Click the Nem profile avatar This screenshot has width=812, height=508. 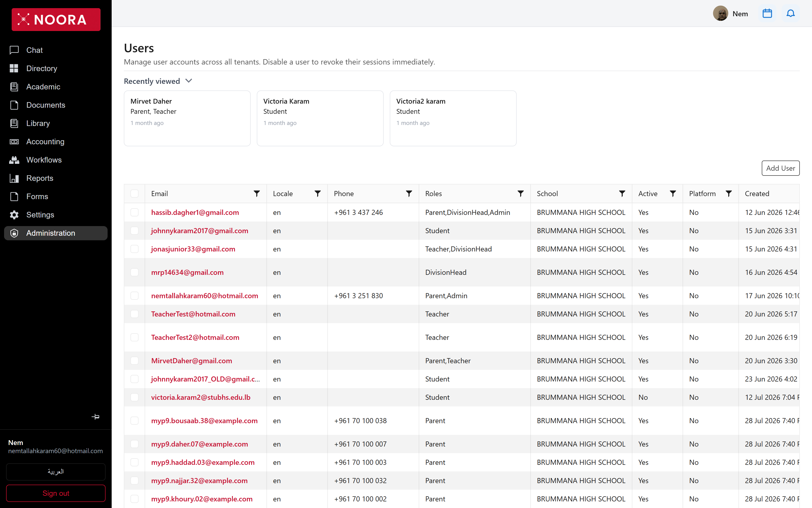[x=720, y=14]
